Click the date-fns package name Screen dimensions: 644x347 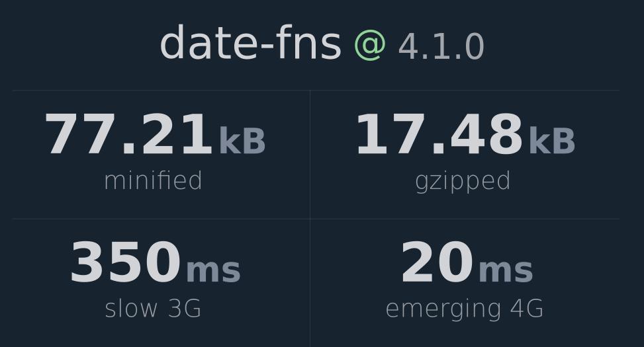[251, 42]
